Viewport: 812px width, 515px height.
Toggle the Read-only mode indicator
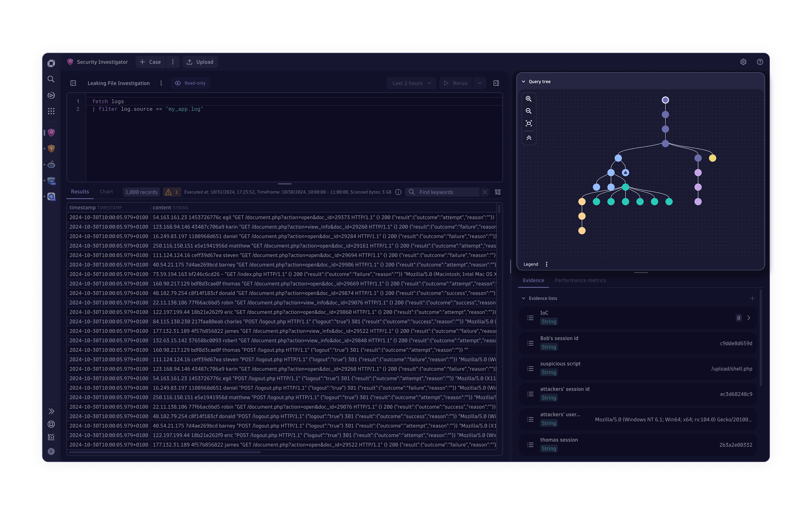point(190,83)
